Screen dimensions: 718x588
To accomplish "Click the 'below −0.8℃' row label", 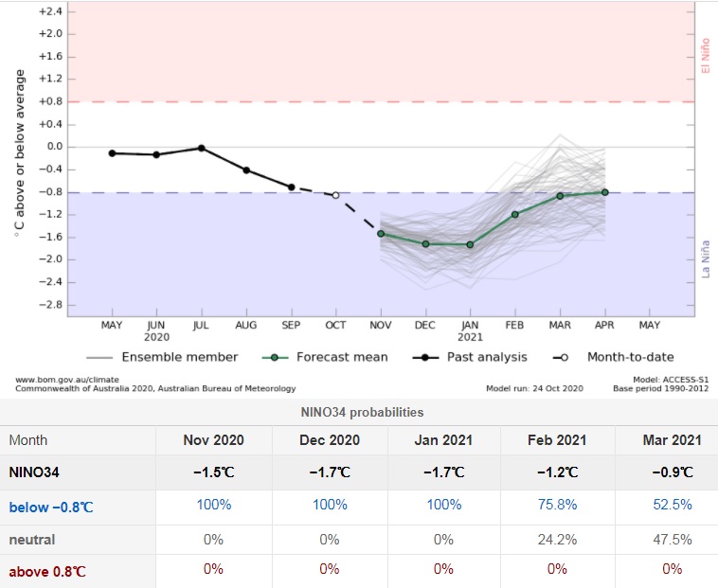I will 51,507.
